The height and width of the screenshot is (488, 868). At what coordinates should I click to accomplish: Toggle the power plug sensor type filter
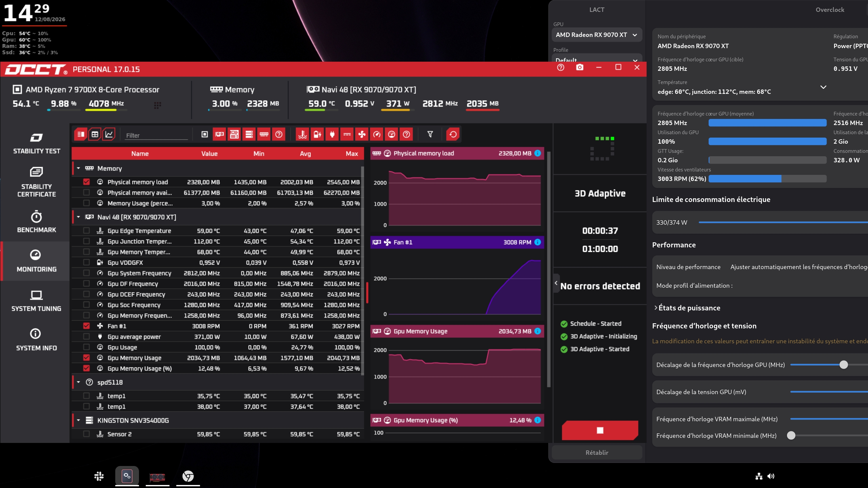(x=332, y=135)
